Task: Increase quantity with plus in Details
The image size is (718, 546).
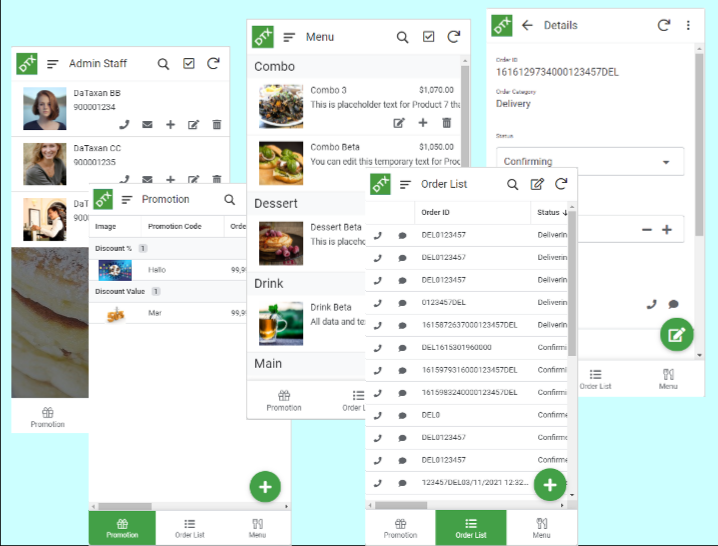Action: pyautogui.click(x=667, y=229)
